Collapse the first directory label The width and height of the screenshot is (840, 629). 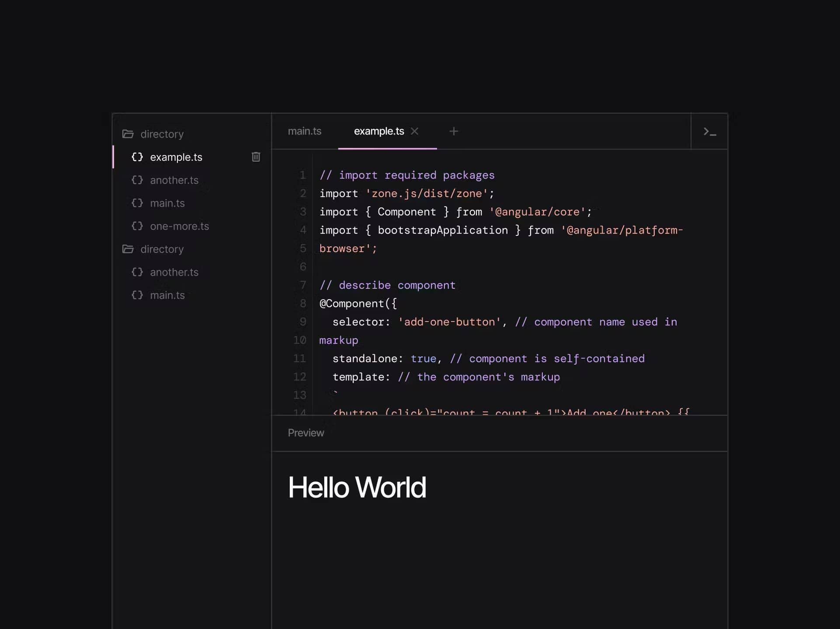162,134
